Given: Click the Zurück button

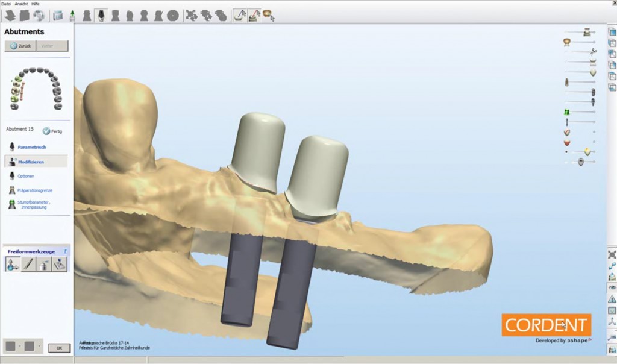Looking at the screenshot, I should (20, 45).
